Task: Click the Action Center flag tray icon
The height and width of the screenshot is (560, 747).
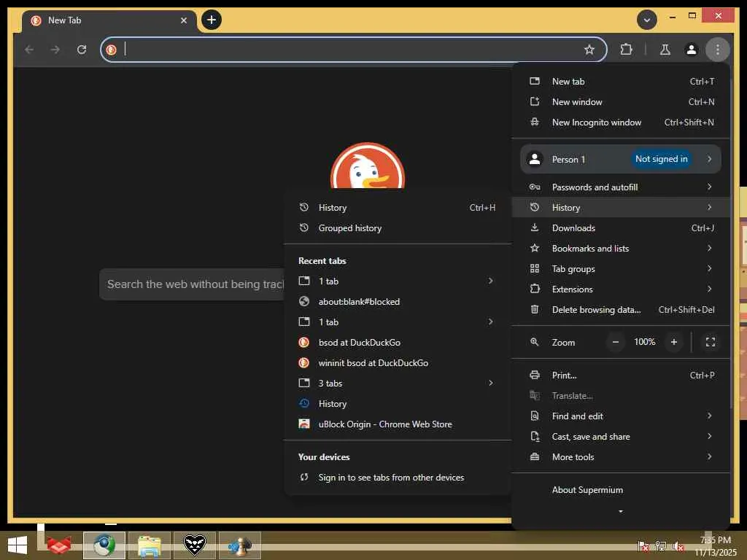Action: [643, 545]
